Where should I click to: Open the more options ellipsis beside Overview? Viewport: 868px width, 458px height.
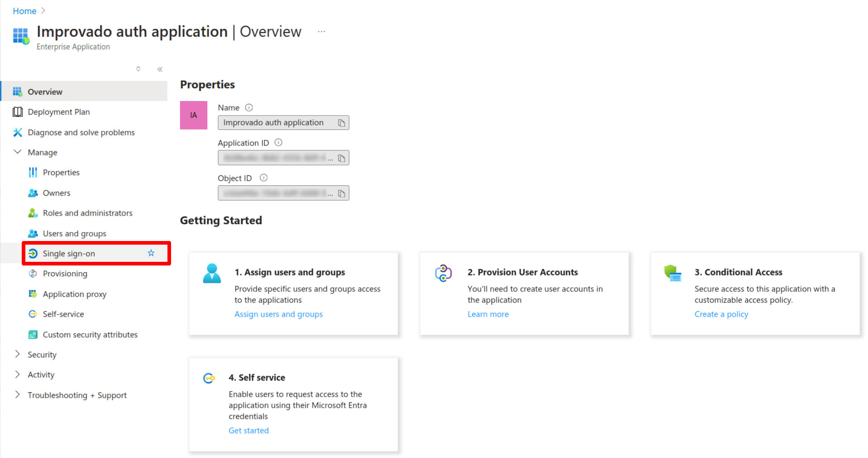click(321, 32)
